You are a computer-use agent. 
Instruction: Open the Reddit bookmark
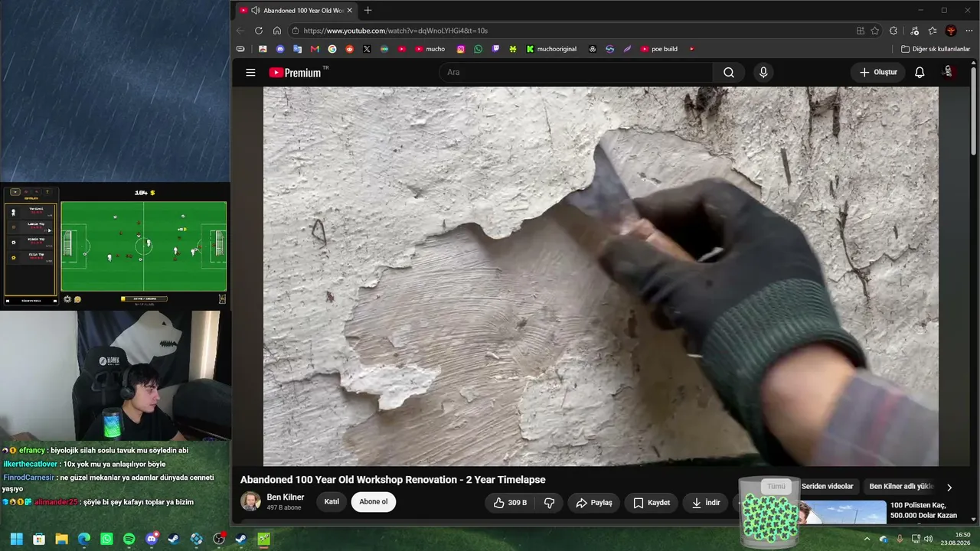point(350,49)
